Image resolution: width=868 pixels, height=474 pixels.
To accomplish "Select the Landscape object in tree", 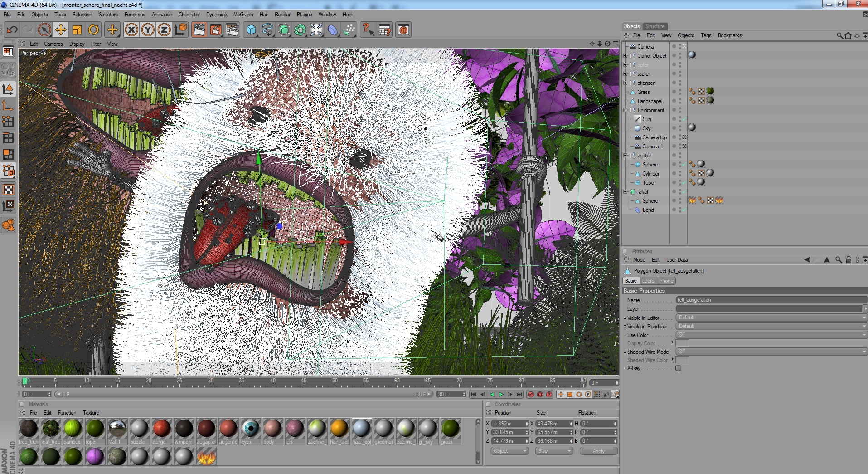I will (649, 101).
